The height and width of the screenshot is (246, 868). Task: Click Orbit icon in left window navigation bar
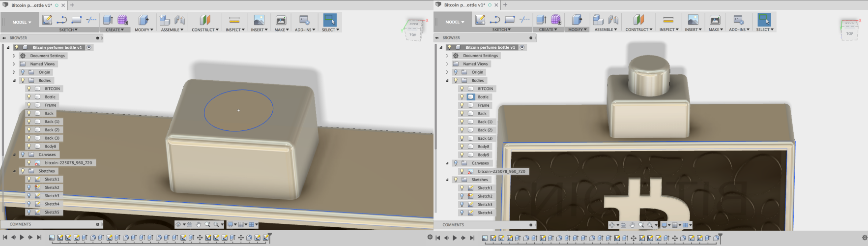178,224
